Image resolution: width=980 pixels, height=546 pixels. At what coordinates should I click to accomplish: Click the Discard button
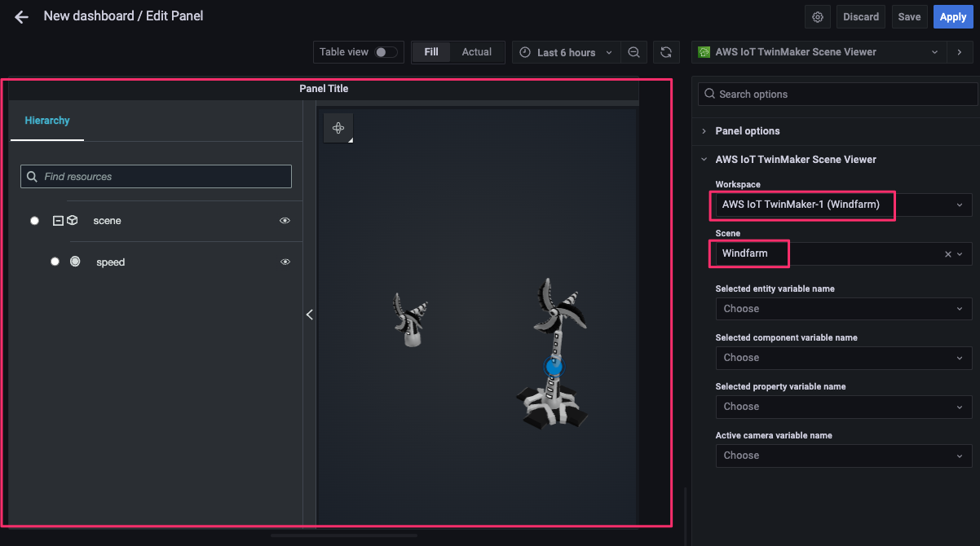pos(861,17)
